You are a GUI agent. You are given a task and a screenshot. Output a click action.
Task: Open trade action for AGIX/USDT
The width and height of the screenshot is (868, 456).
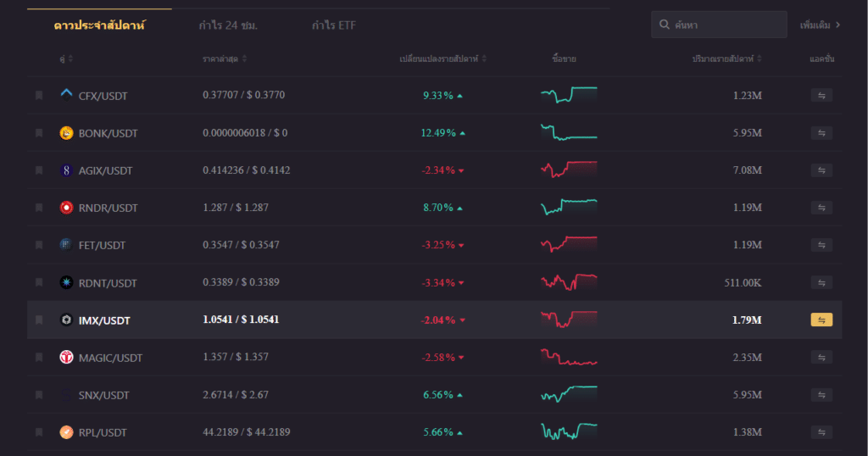coord(821,170)
